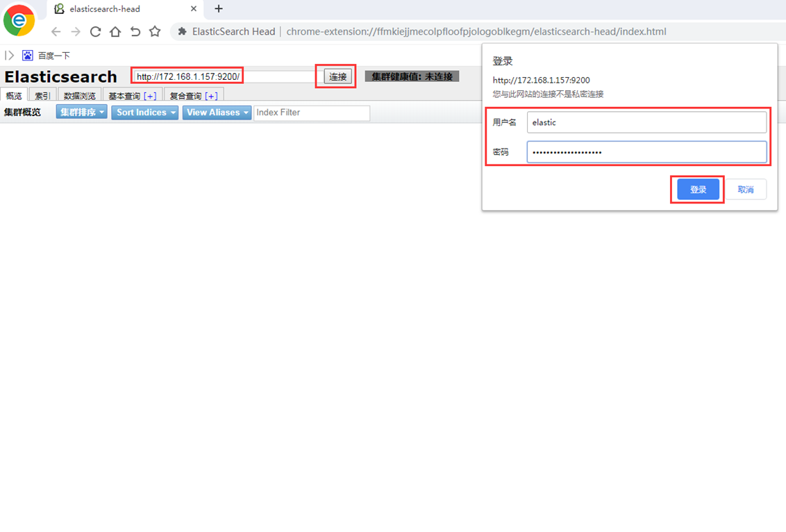
Task: Click the browser forward arrow
Action: coord(76,31)
